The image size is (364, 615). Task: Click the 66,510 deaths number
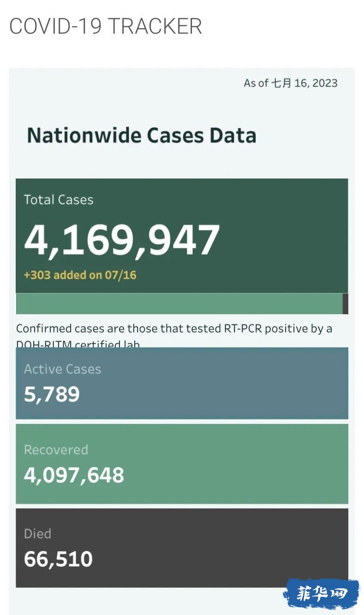click(58, 559)
